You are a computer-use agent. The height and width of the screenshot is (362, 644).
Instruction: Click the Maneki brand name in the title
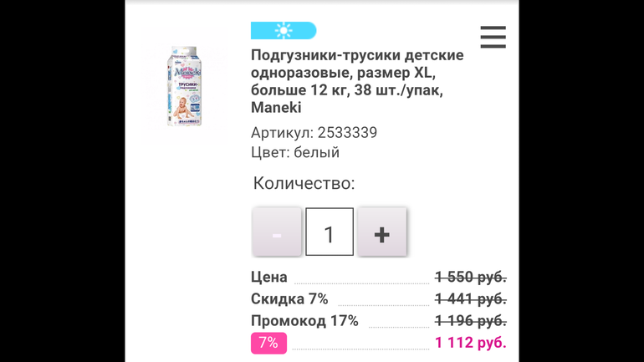click(x=276, y=108)
